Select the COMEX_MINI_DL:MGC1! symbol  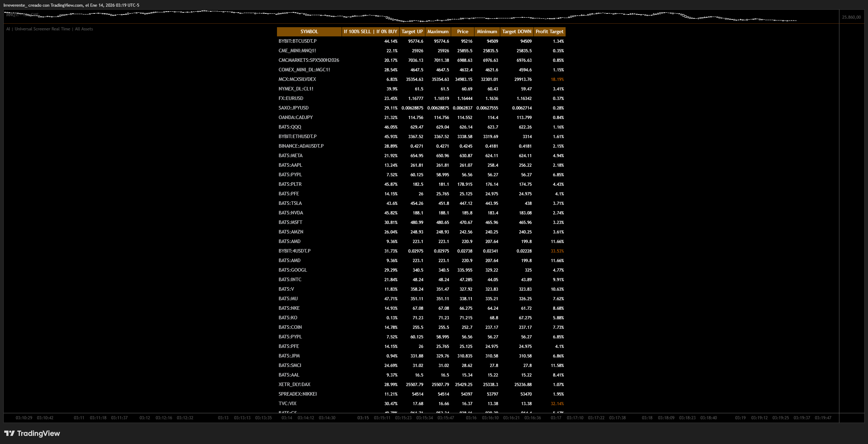304,70
